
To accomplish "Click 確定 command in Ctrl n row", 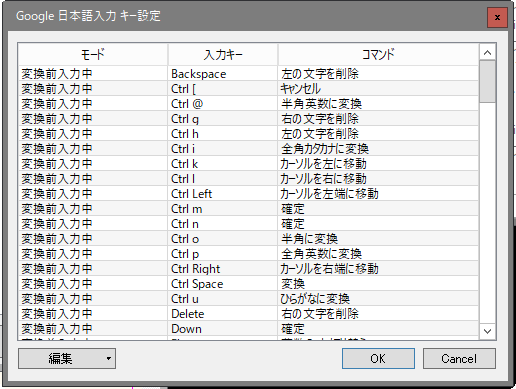I will [378, 224].
